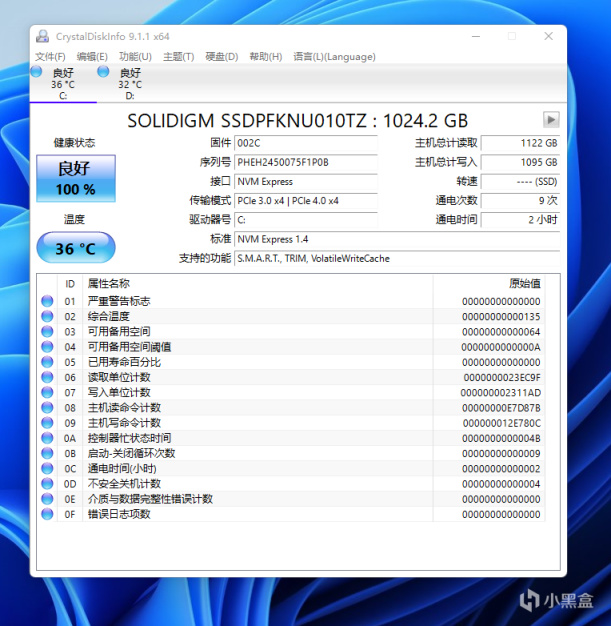Click the 属性名称 column header
This screenshot has width=611, height=626.
pos(258,284)
